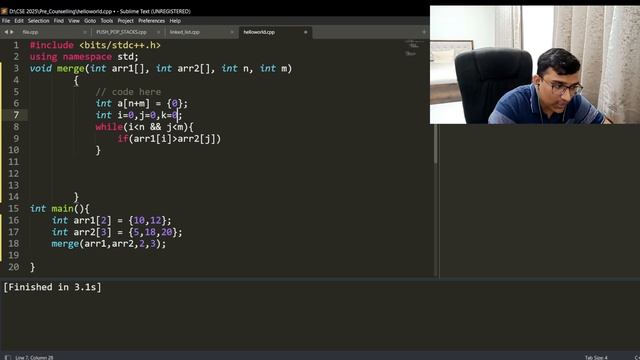Open the Goto menu
640x360 pixels.
(90, 21)
